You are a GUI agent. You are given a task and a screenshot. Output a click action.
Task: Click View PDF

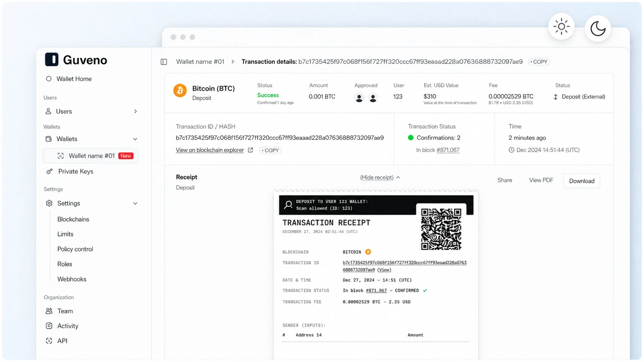tap(541, 180)
